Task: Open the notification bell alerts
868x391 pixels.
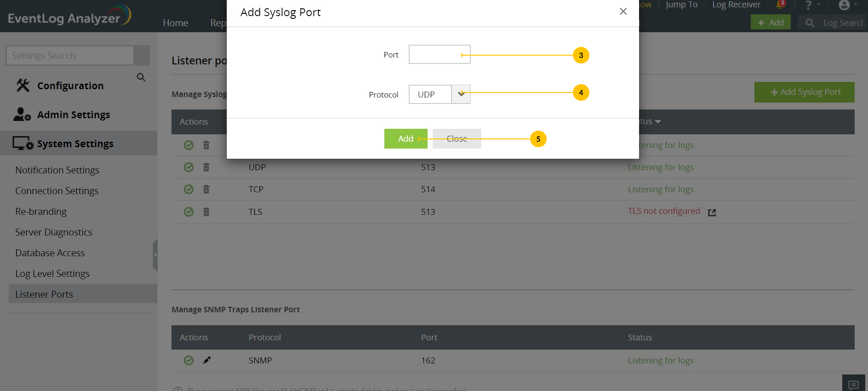Action: pos(780,5)
